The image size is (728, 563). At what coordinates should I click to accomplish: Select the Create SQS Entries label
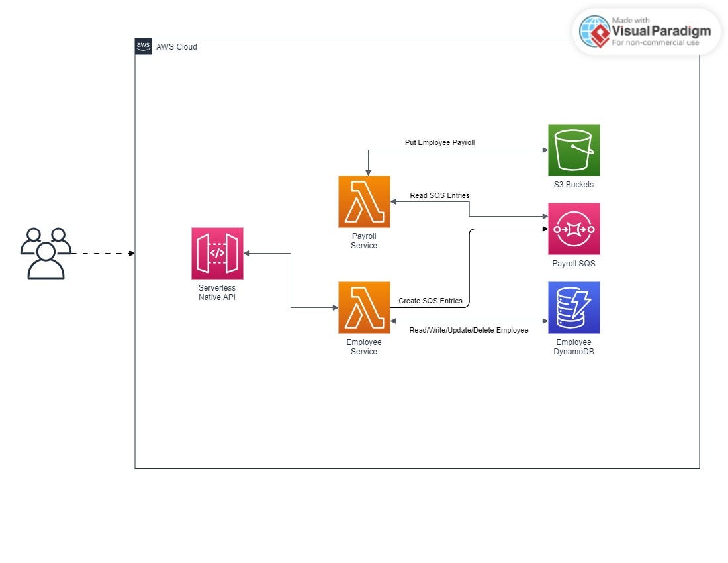(x=430, y=301)
